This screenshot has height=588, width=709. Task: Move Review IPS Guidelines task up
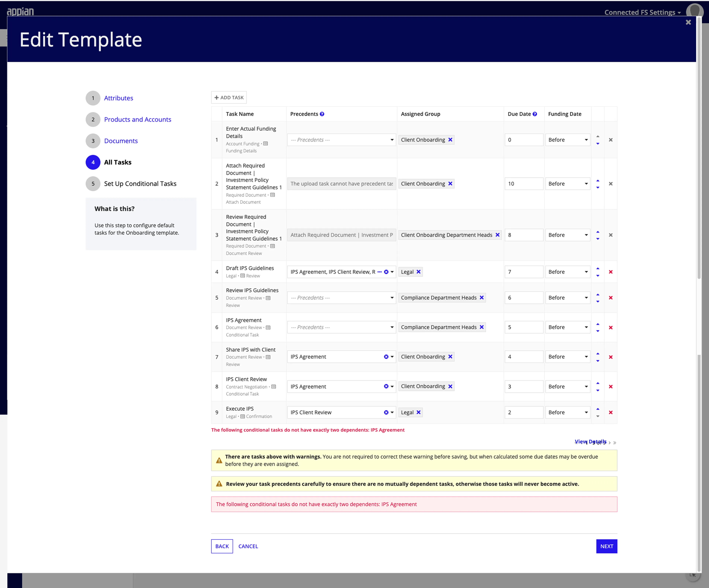coord(598,295)
